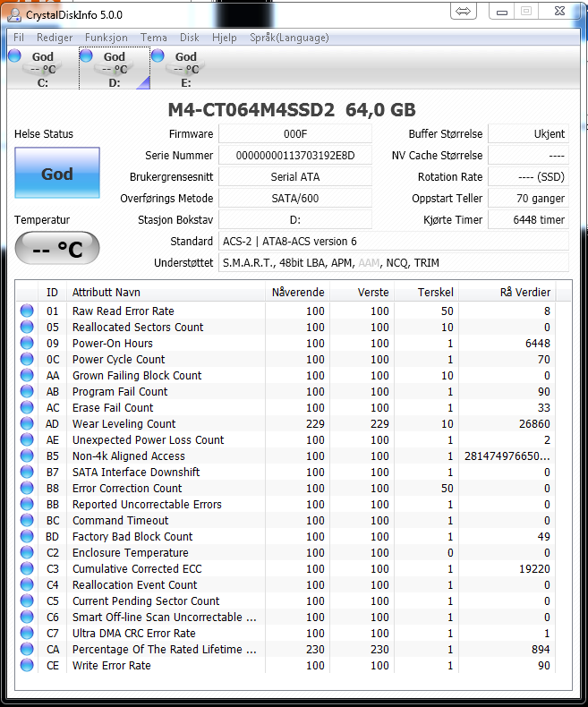
Task: Click the Attributt Navn column header
Action: tap(166, 292)
